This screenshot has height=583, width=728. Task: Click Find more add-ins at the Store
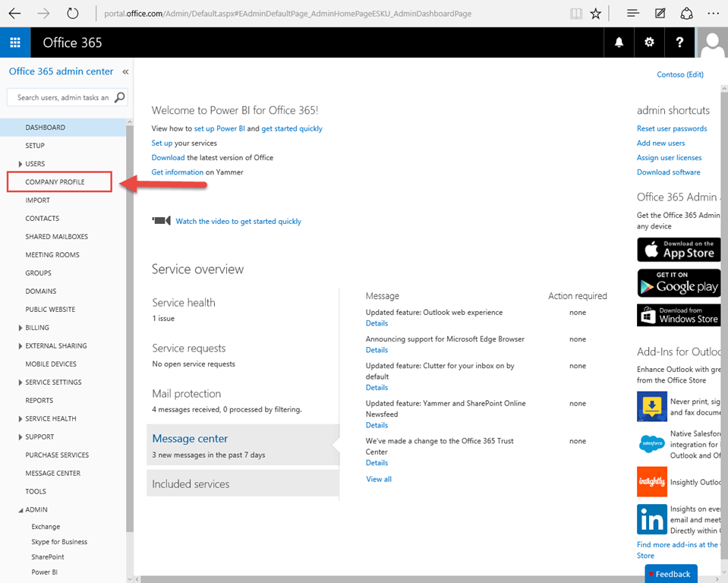677,550
